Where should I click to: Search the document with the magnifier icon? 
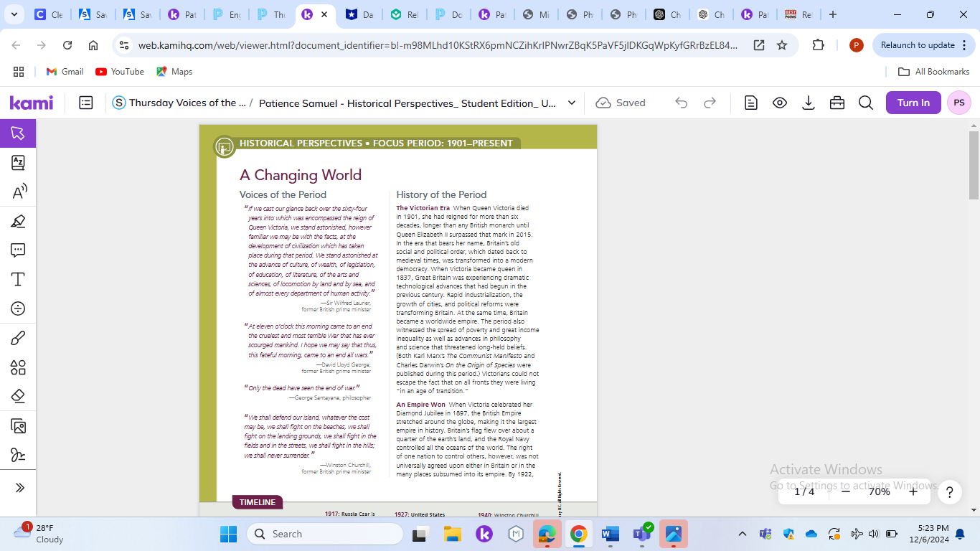(866, 103)
